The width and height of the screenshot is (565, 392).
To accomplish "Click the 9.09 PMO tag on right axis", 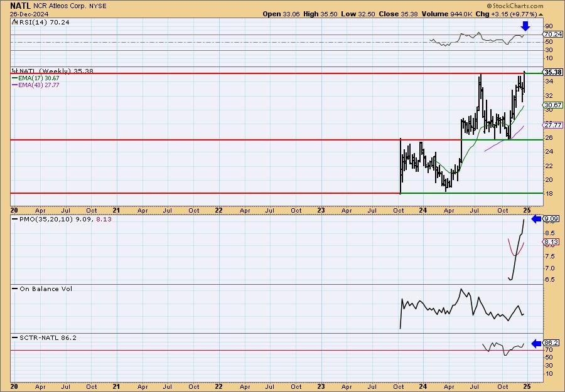I will pos(552,218).
